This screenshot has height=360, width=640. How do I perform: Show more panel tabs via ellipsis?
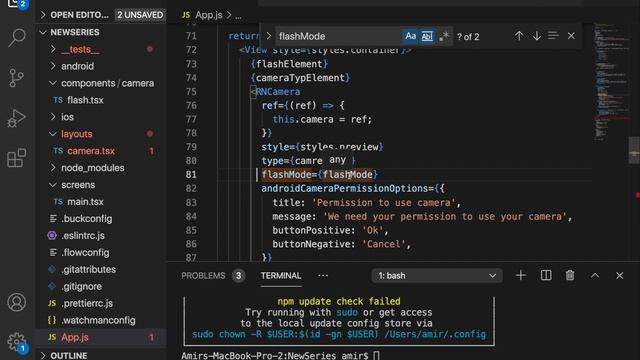point(323,276)
